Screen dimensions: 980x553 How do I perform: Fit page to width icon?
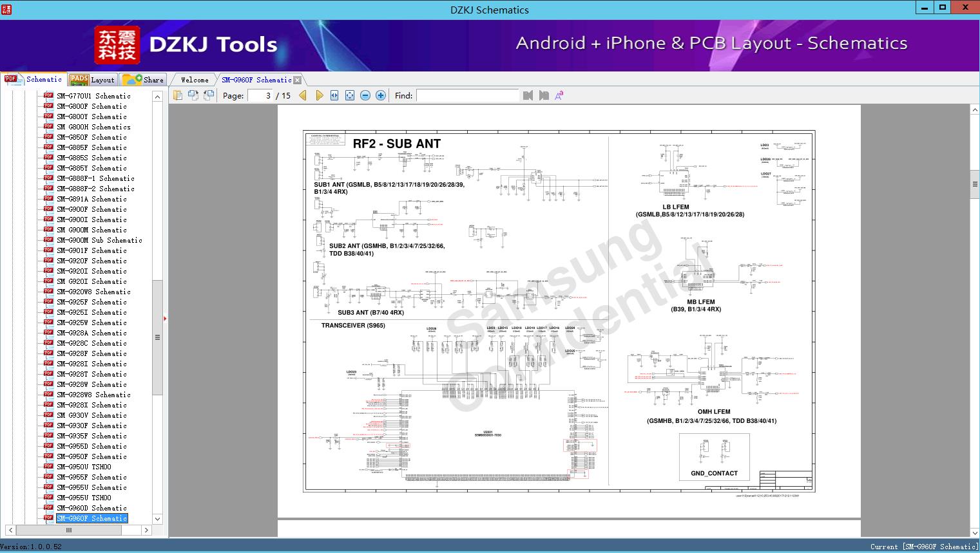click(x=334, y=95)
